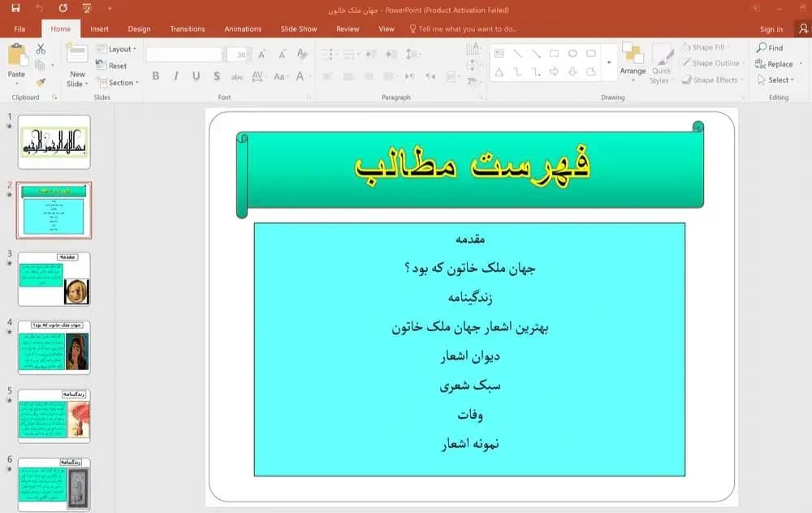Undo the last action

point(39,8)
